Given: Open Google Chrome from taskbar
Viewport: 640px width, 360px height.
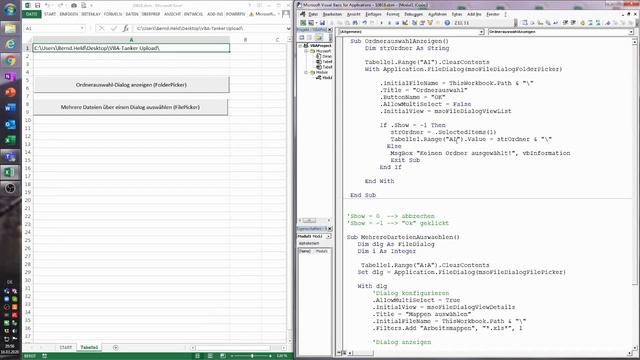Looking at the screenshot, I should point(10,60).
